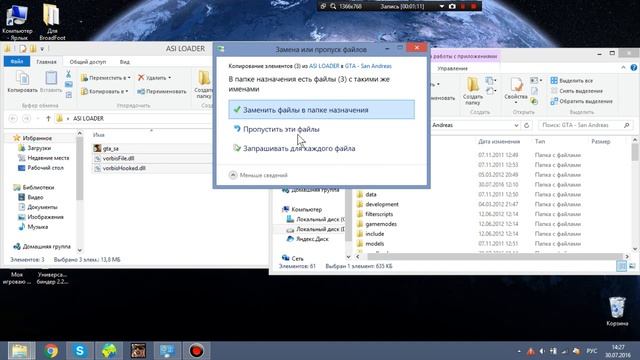Click the refresh icon beside address bar
This screenshot has height=360, width=640.
[x=527, y=125]
